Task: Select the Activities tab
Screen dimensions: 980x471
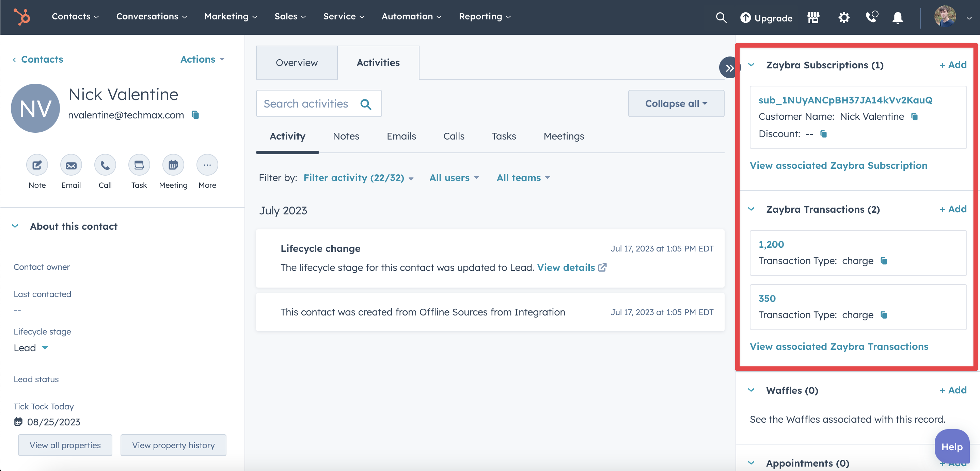Action: (378, 63)
